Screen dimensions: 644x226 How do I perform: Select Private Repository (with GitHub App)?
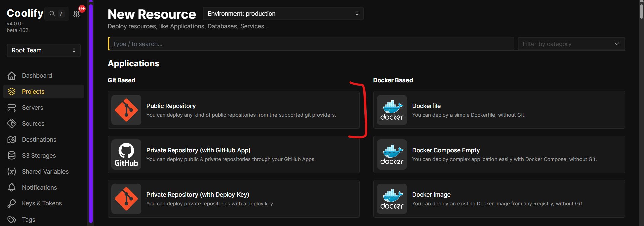pyautogui.click(x=233, y=154)
